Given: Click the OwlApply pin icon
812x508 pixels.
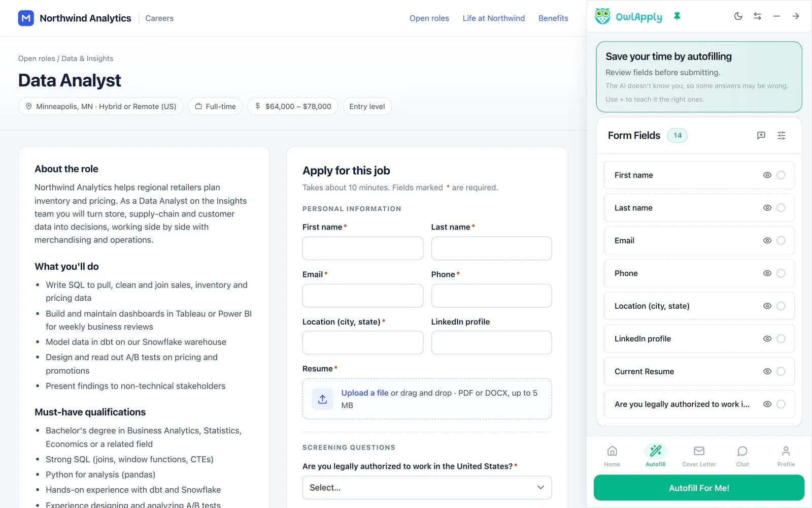Looking at the screenshot, I should [x=677, y=16].
